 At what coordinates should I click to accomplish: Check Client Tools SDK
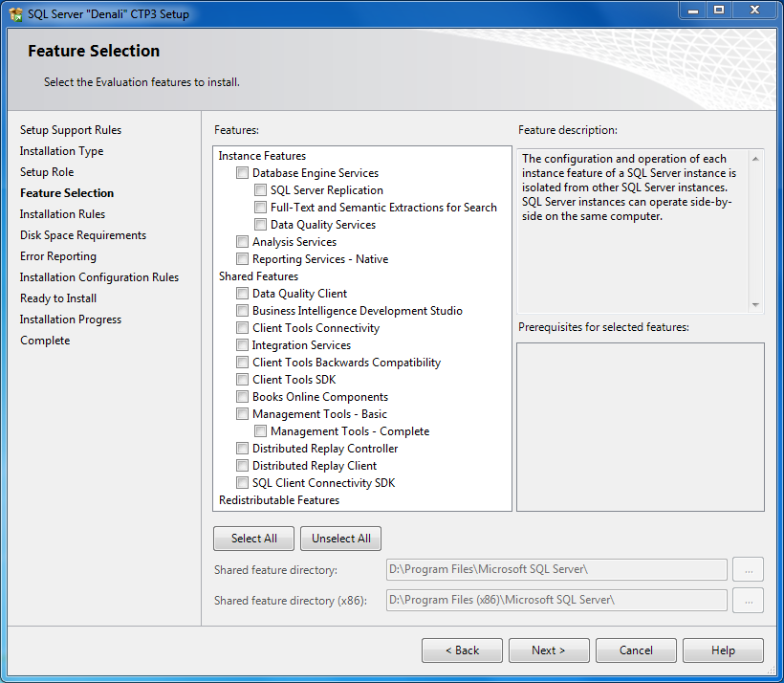pyautogui.click(x=243, y=379)
